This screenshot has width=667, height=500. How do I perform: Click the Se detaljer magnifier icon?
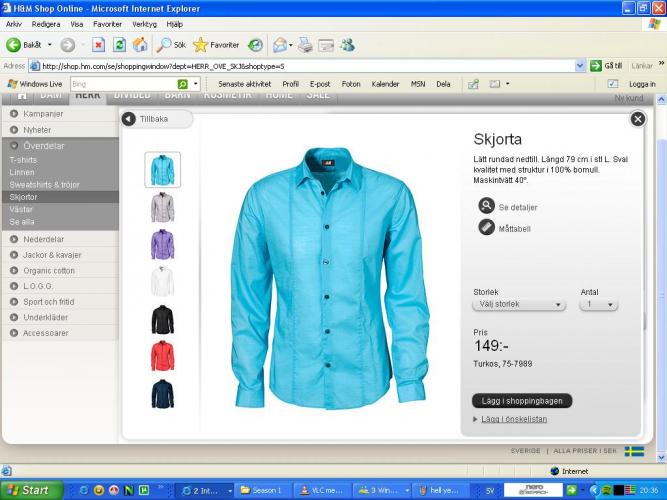pyautogui.click(x=486, y=206)
